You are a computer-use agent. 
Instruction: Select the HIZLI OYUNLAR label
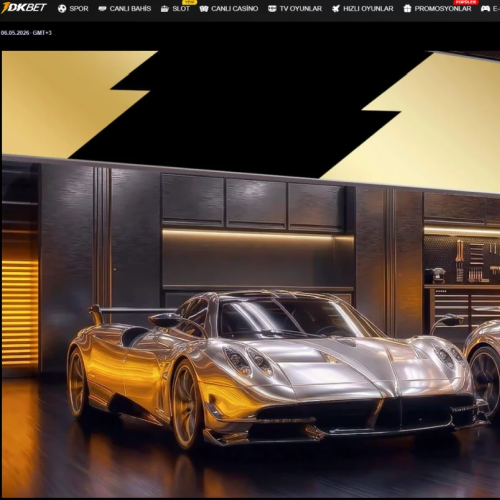click(368, 9)
